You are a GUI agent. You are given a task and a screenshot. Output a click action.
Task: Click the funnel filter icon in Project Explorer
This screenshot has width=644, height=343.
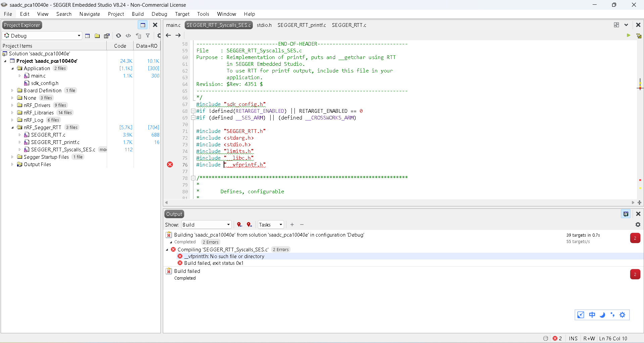148,36
